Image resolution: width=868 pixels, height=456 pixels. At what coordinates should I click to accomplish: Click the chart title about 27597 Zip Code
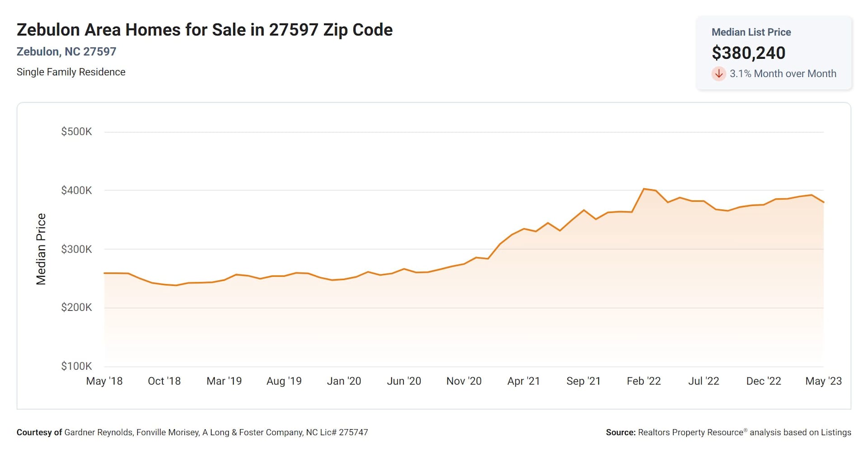point(204,30)
